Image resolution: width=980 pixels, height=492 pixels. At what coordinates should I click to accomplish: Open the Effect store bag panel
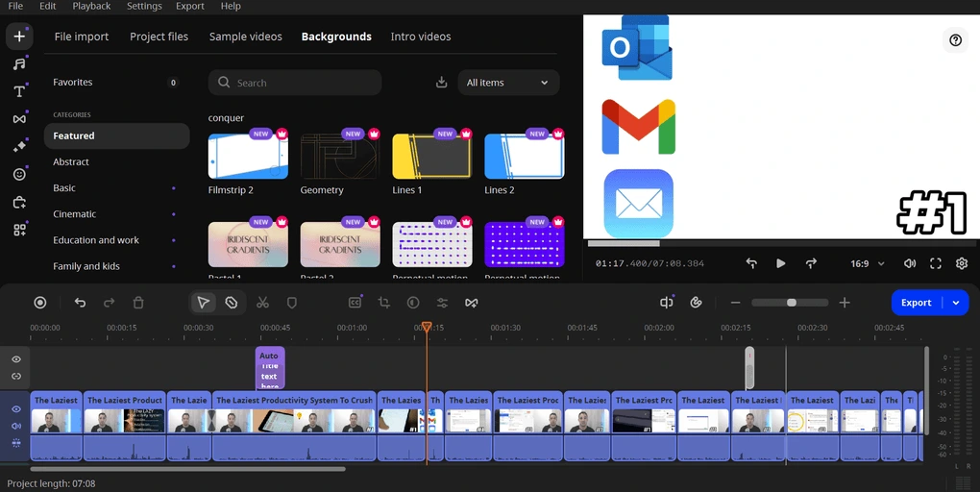click(19, 202)
